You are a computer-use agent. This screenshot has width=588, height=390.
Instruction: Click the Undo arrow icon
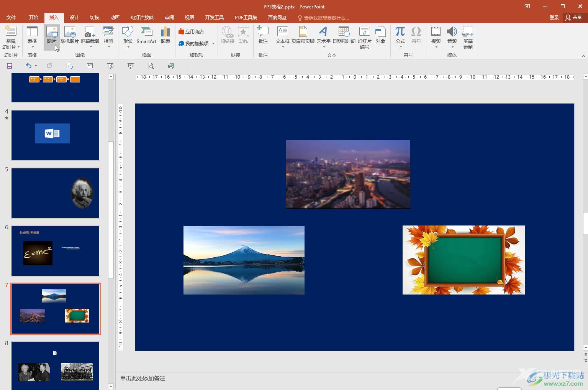tap(28, 66)
